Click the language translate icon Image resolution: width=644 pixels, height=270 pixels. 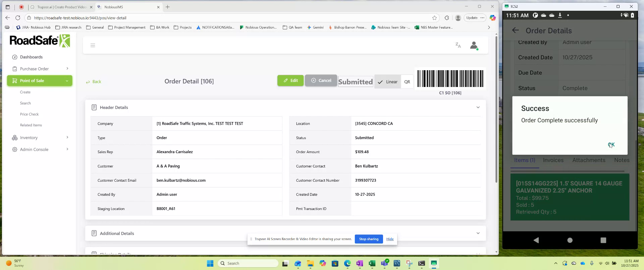pos(458,45)
